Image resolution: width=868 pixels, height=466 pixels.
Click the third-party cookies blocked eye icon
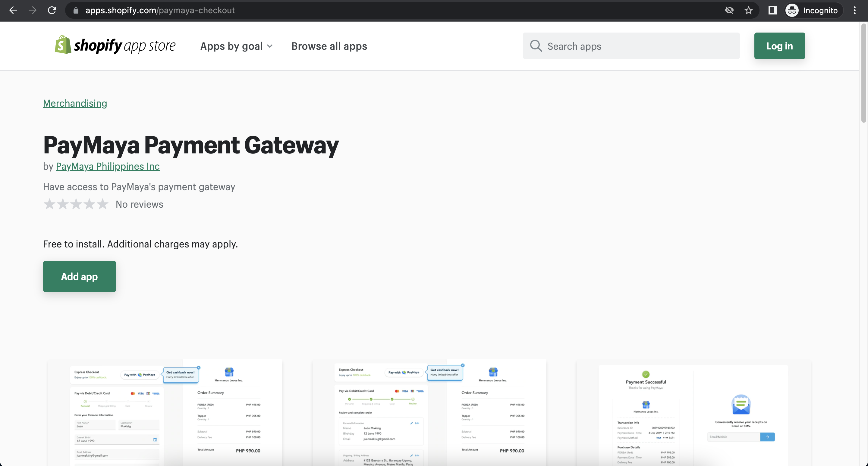point(729,10)
